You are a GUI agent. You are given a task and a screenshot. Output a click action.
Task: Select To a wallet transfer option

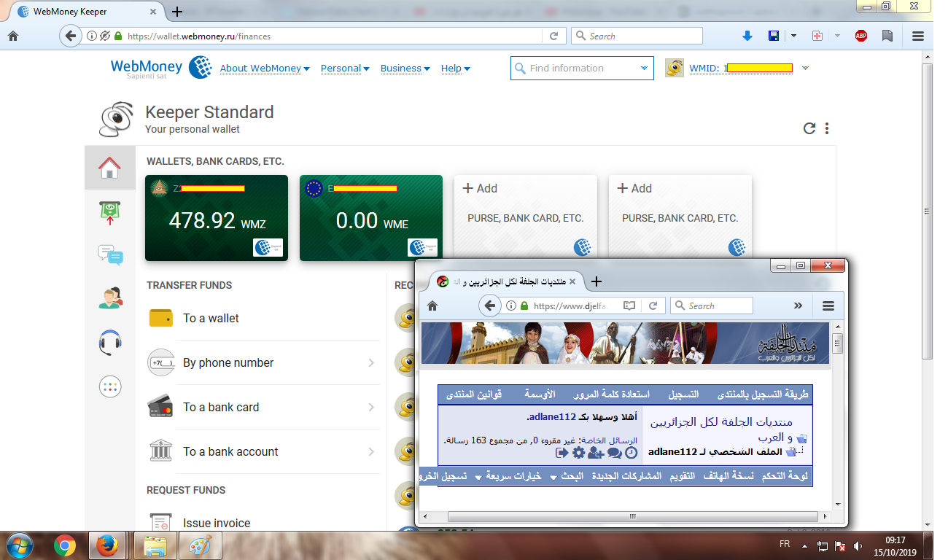[x=263, y=319]
